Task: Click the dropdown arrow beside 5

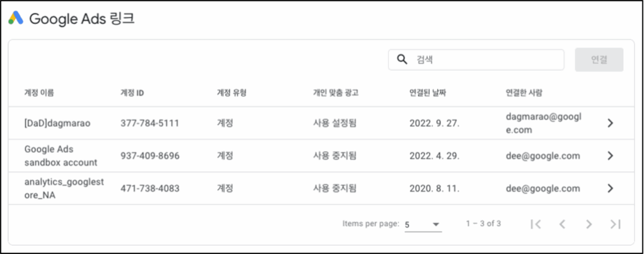Action: pos(436,224)
